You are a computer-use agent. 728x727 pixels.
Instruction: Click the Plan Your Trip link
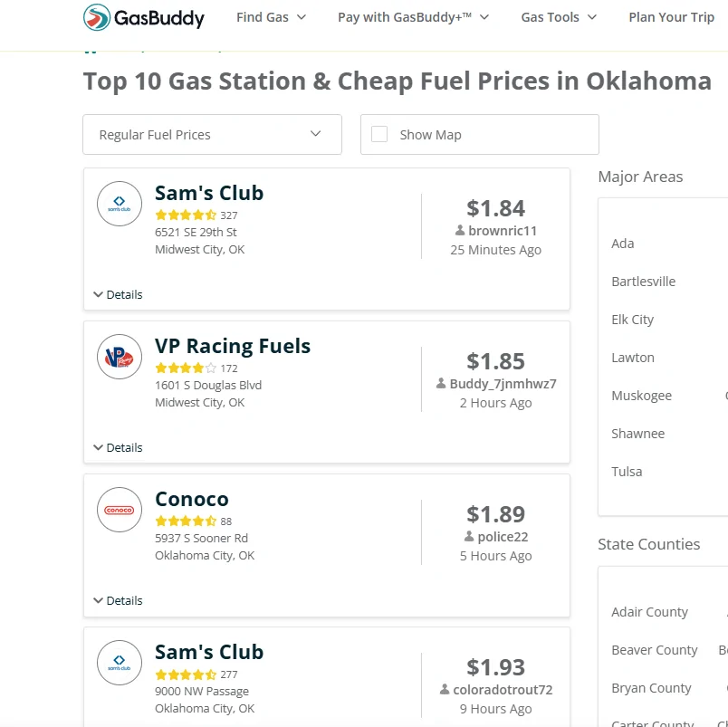[x=671, y=17]
